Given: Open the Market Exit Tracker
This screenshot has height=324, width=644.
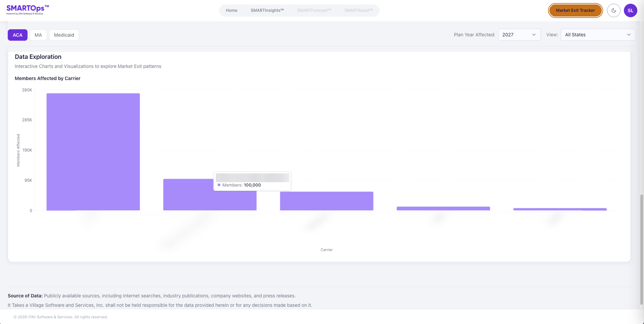Looking at the screenshot, I should coord(575,10).
